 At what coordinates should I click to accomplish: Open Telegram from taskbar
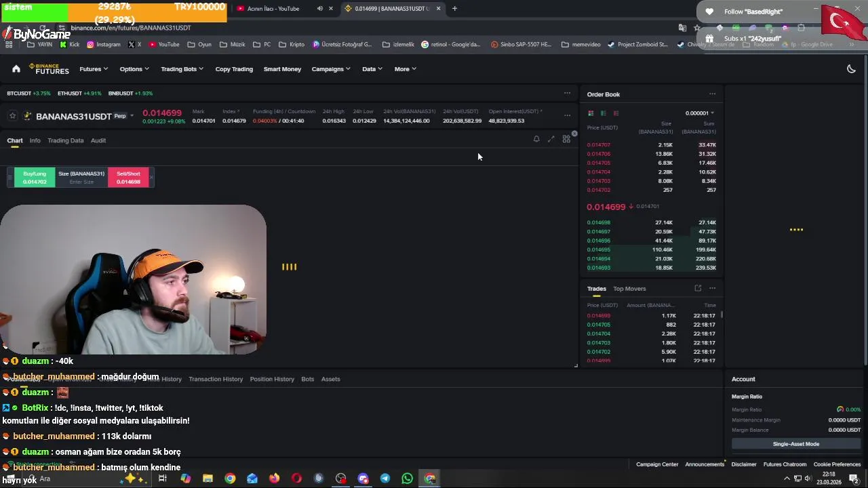click(385, 479)
